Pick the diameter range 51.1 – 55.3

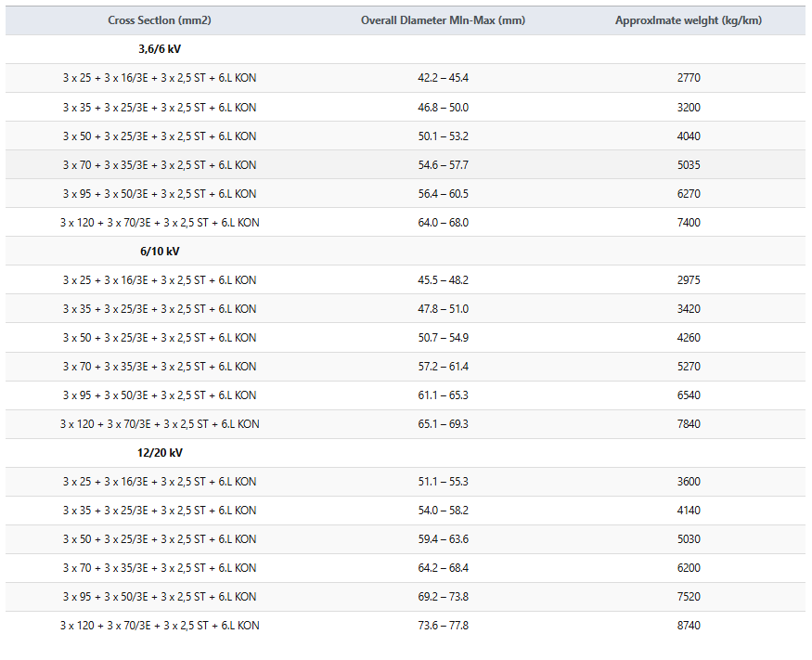(444, 482)
